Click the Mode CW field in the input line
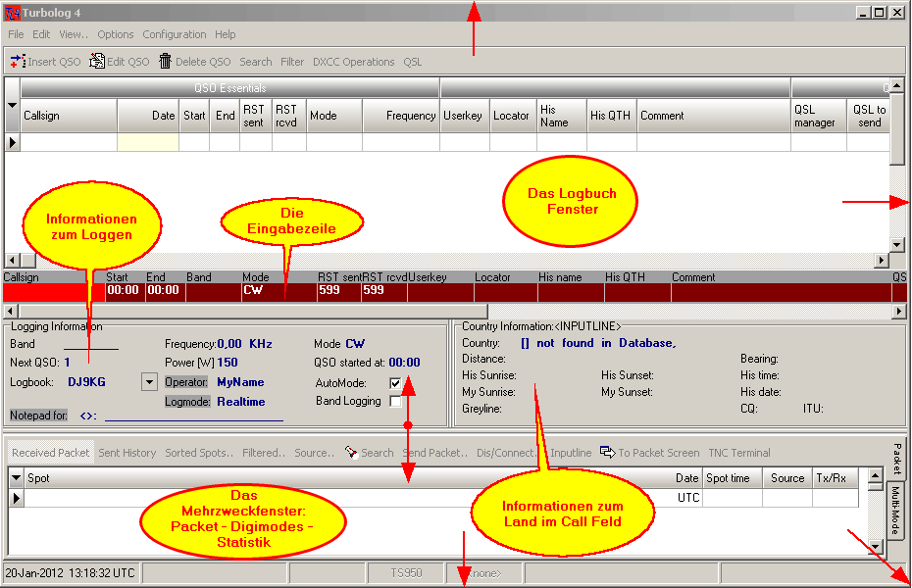 [279, 292]
